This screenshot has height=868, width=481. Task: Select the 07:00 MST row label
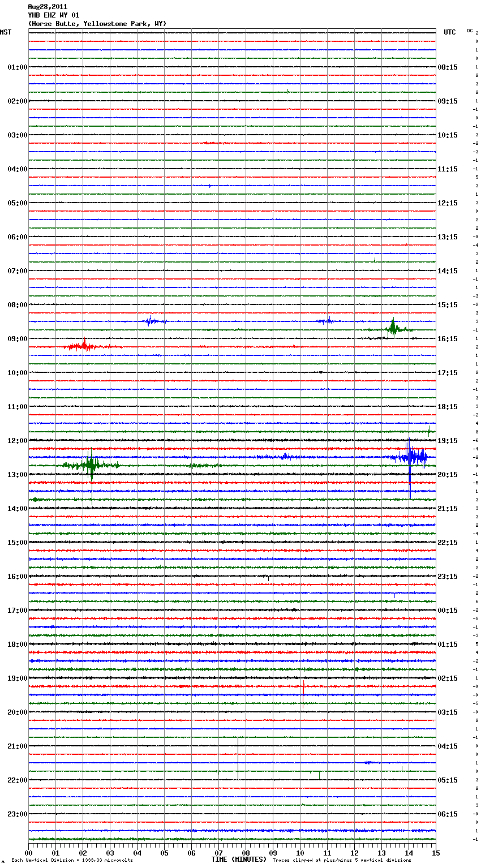pyautogui.click(x=17, y=271)
